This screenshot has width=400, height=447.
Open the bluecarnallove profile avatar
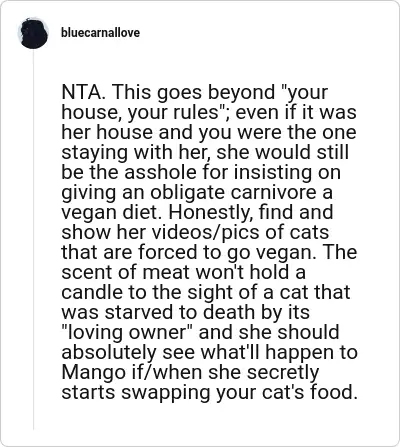coord(33,33)
